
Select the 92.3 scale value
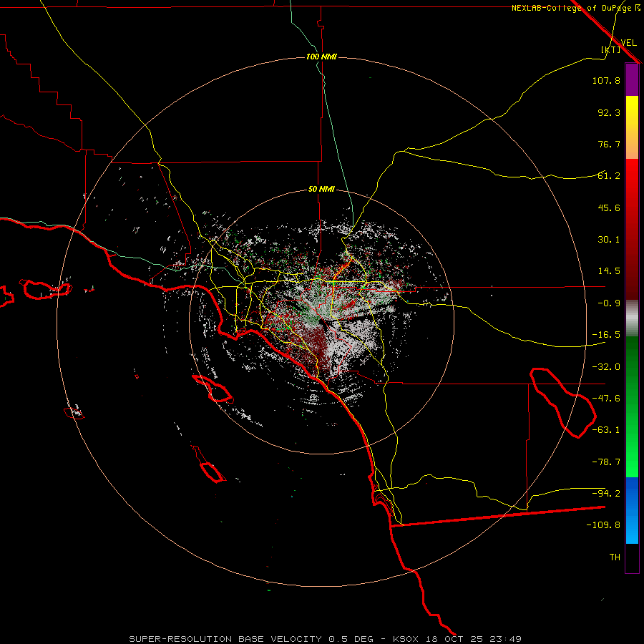point(609,112)
